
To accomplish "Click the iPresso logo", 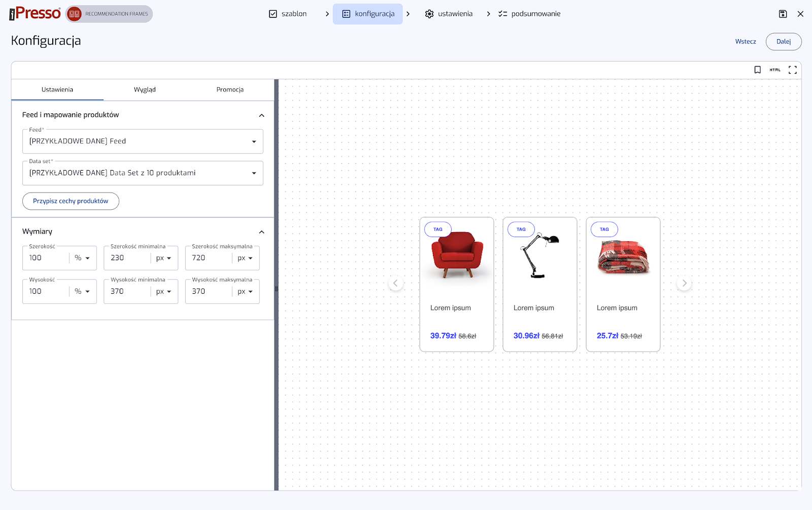I will (x=35, y=13).
